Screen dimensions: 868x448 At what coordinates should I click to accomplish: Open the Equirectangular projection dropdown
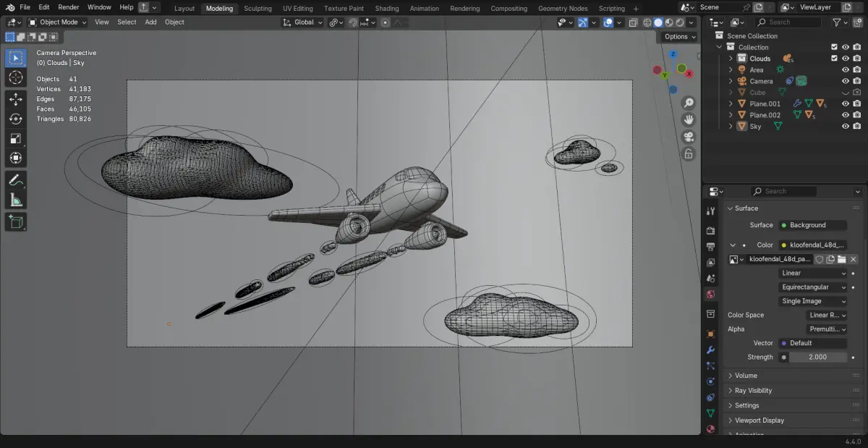click(x=813, y=287)
